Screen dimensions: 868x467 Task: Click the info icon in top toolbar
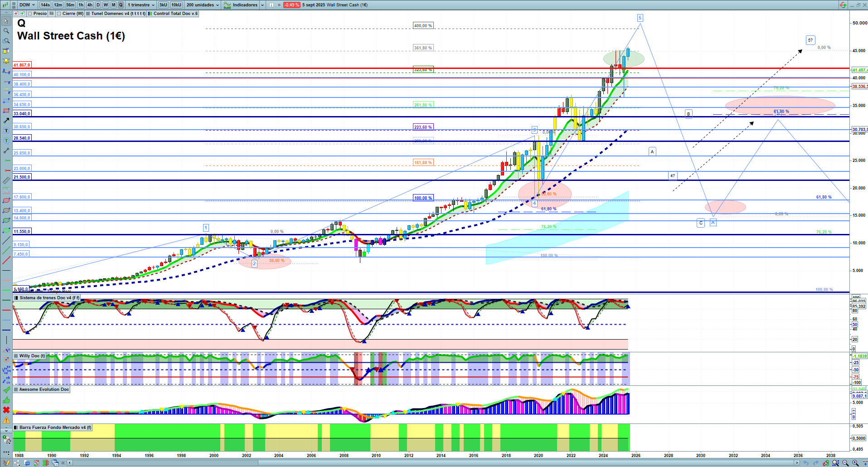point(272,5)
